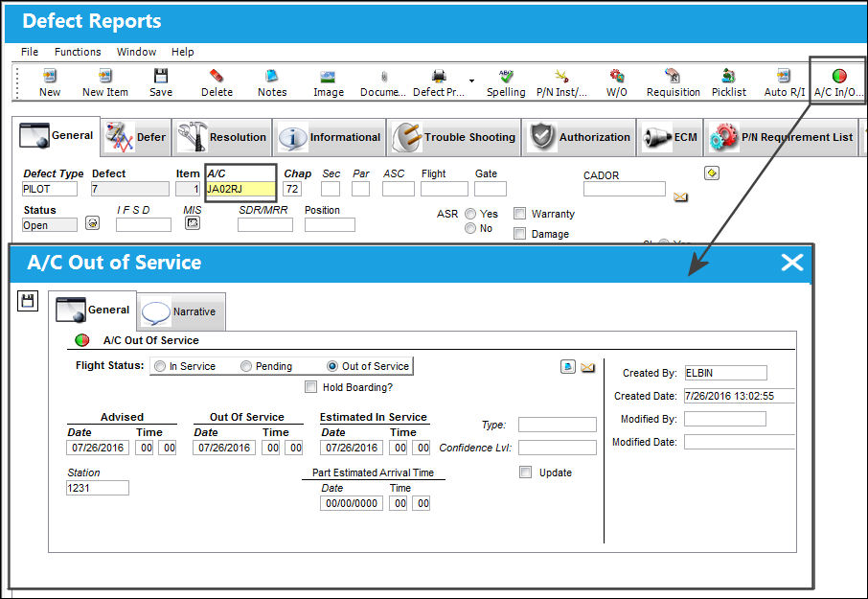Enable the Update checkbox
This screenshot has width=868, height=599.
pos(525,472)
